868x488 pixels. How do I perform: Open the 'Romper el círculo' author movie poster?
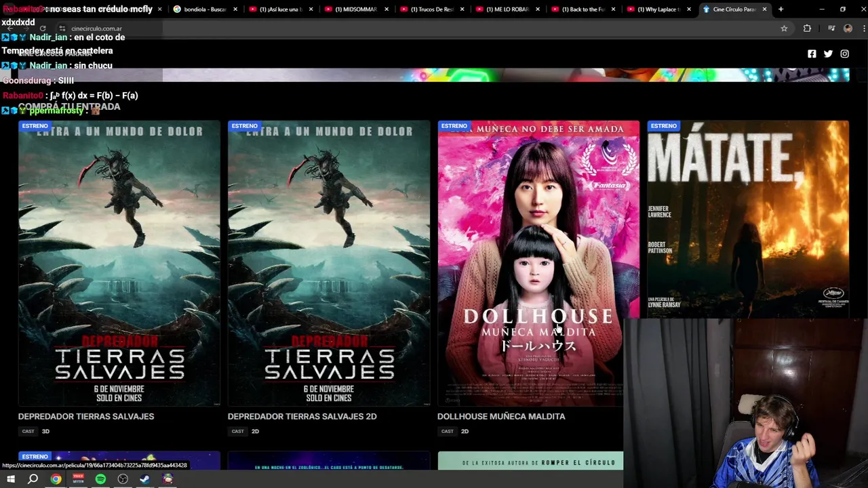(530, 462)
